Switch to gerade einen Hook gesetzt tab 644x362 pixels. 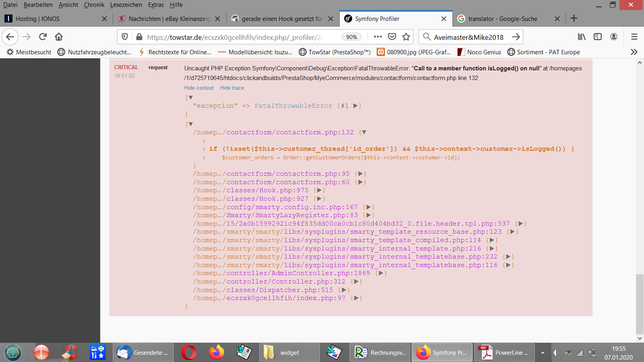point(282,19)
